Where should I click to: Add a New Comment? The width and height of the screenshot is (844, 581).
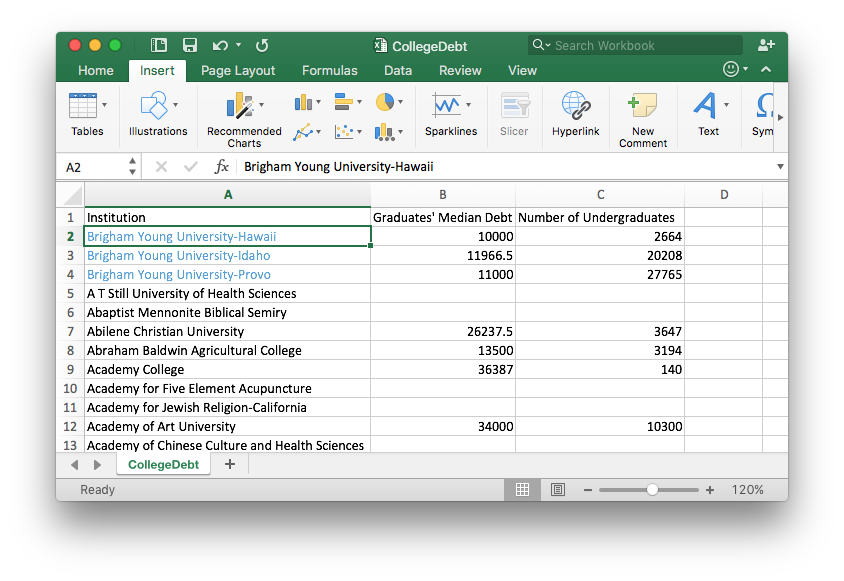[643, 105]
